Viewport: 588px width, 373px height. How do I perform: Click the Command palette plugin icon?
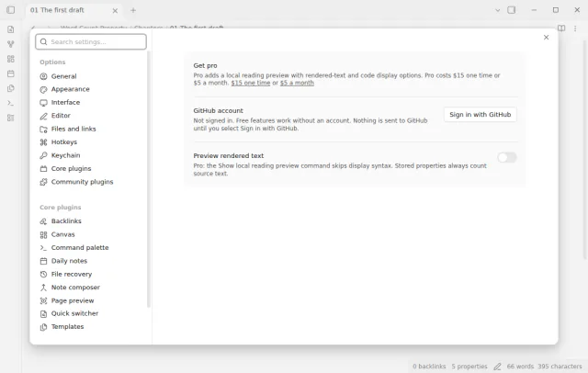[x=43, y=248]
